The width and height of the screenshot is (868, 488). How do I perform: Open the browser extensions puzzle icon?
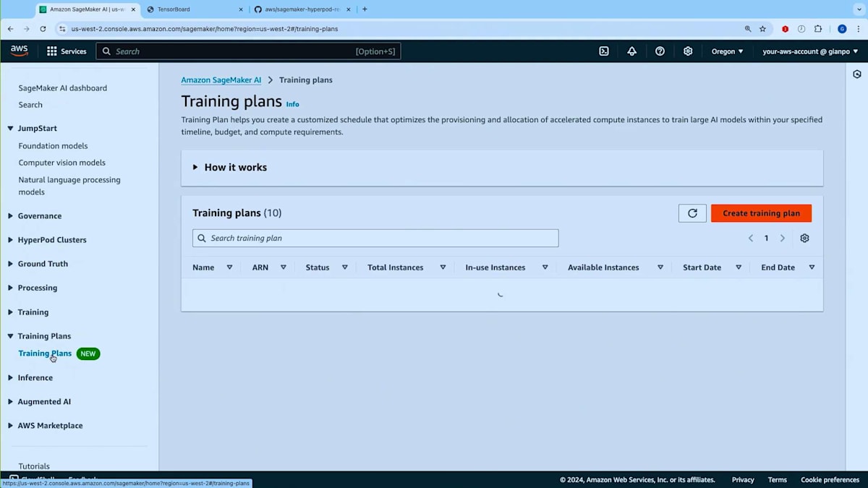818,29
